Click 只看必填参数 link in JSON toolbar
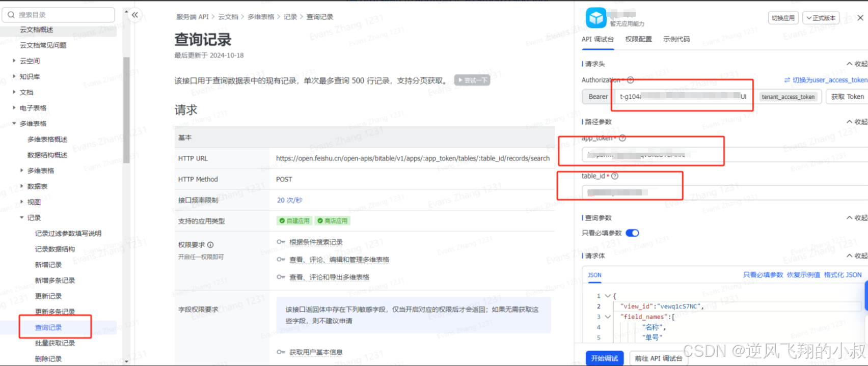 (x=763, y=275)
